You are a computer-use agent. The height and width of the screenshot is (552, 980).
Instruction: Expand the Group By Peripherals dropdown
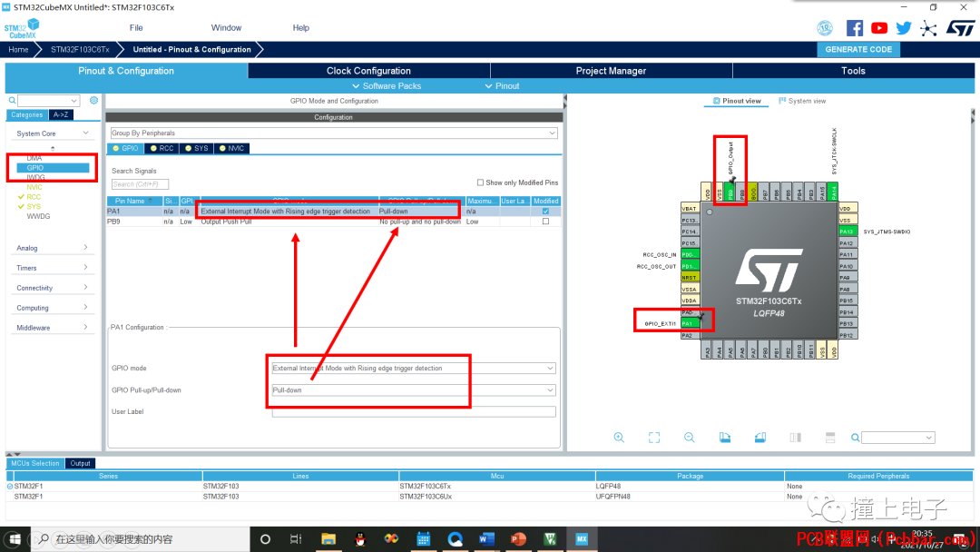coord(334,133)
